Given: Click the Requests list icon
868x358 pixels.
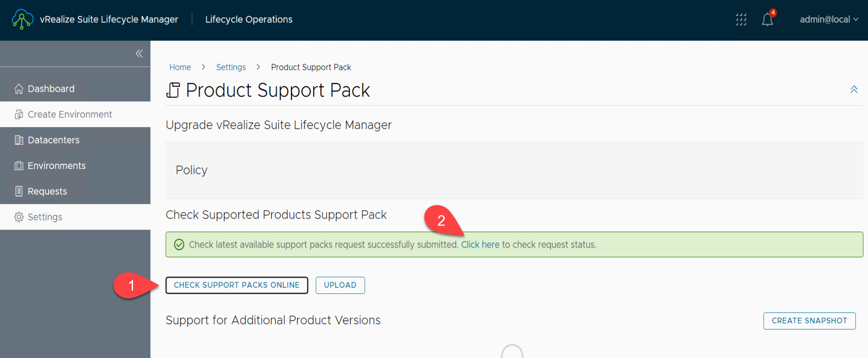Looking at the screenshot, I should [19, 191].
